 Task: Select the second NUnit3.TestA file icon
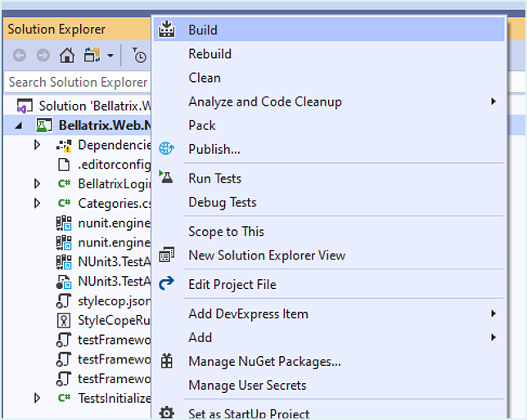point(64,282)
